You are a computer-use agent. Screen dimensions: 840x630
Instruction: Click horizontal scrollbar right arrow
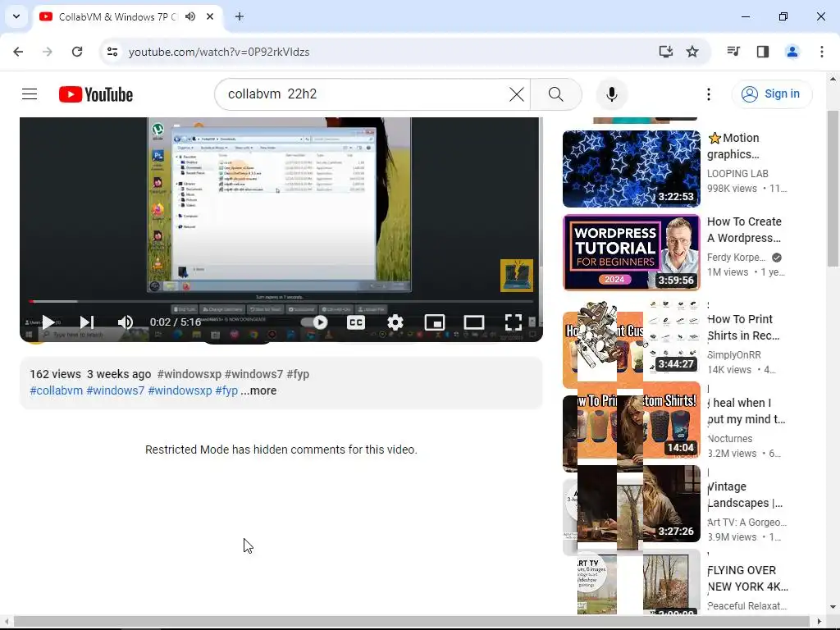click(x=819, y=622)
